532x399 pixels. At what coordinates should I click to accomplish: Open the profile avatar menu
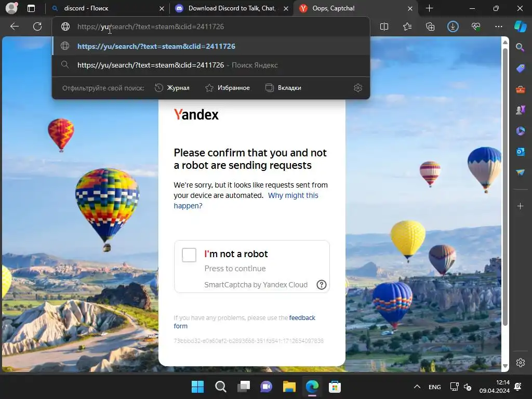tap(11, 8)
